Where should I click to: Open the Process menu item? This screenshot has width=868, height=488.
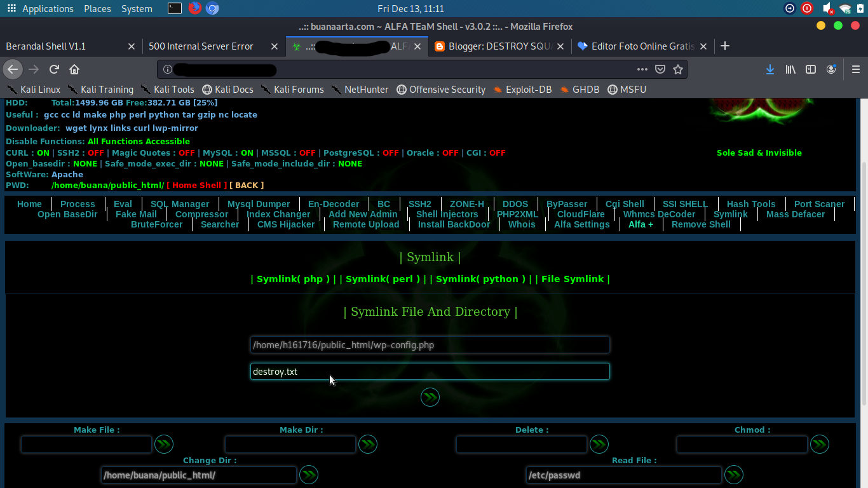78,204
